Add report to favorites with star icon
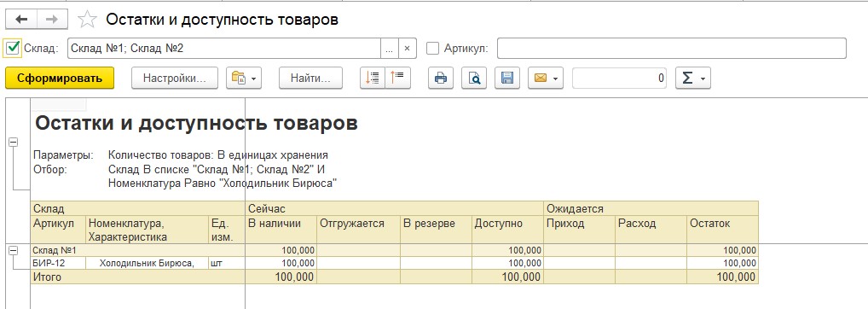868x309 pixels. [x=87, y=20]
